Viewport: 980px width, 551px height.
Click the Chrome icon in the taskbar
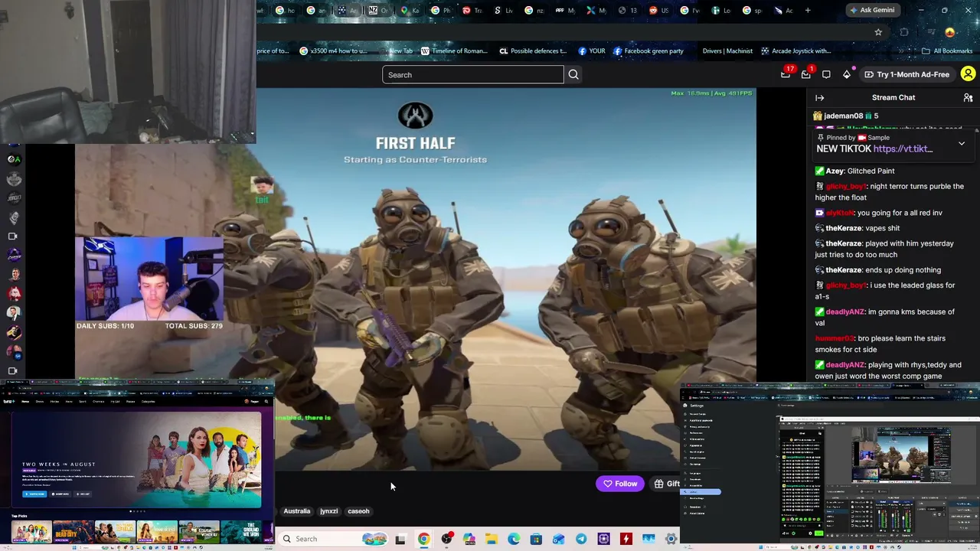click(x=423, y=539)
